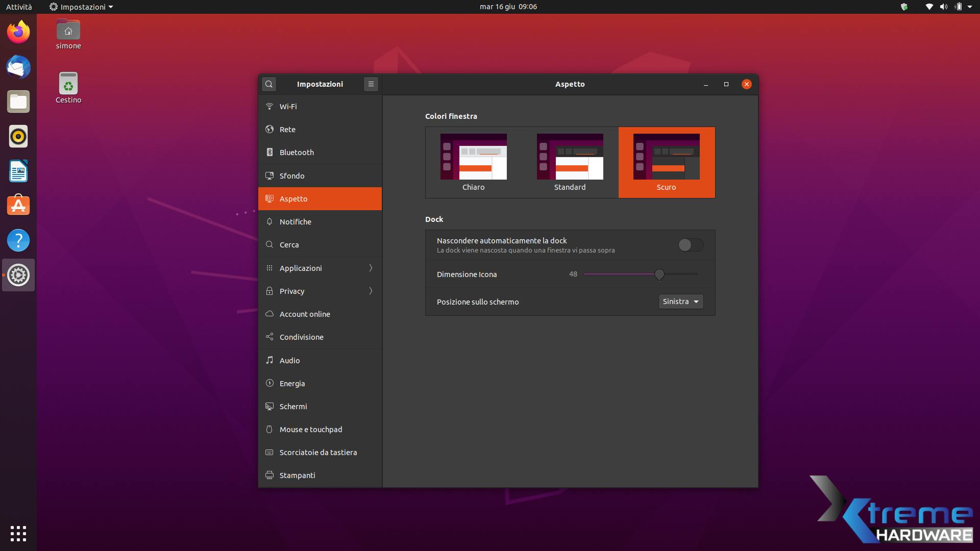Open Ubuntu Software store icon

coord(18,206)
